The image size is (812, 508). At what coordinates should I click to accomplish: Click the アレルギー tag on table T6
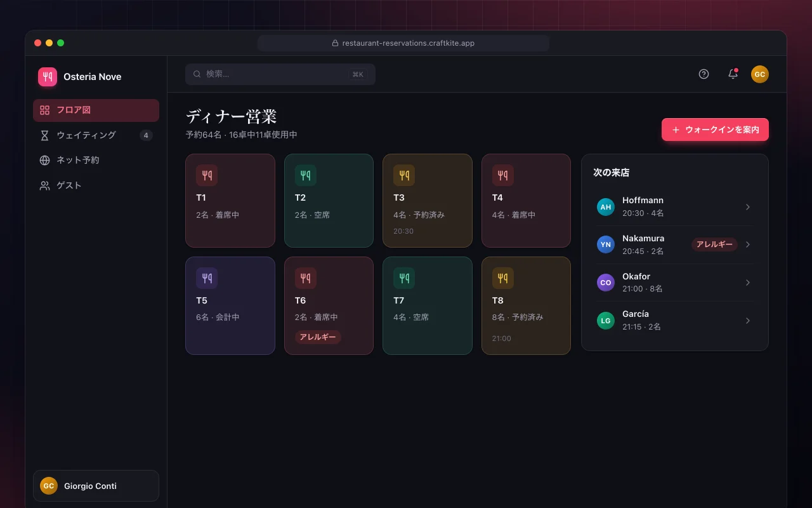[x=318, y=337]
